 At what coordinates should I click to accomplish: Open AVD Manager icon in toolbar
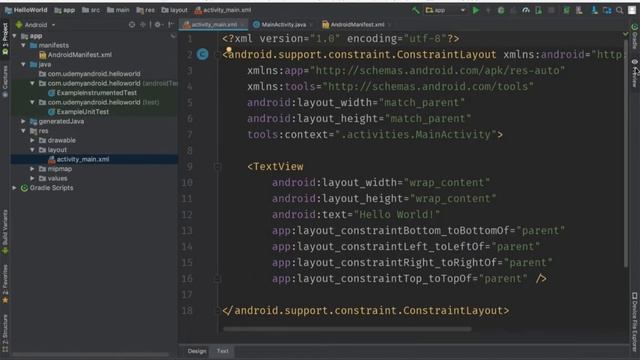tap(579, 10)
